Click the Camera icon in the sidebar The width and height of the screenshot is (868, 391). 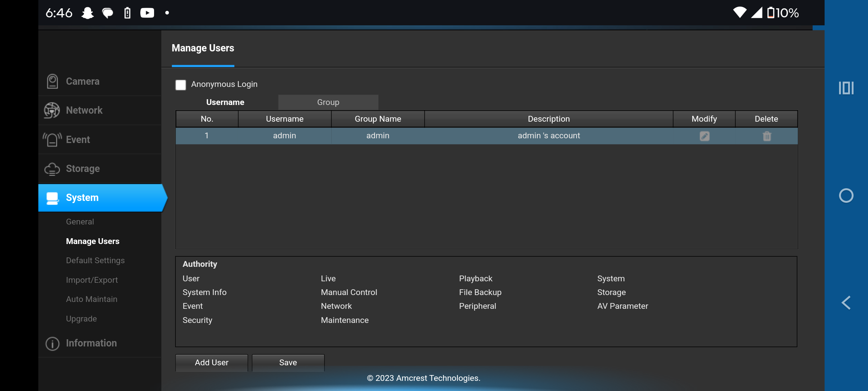click(x=52, y=81)
